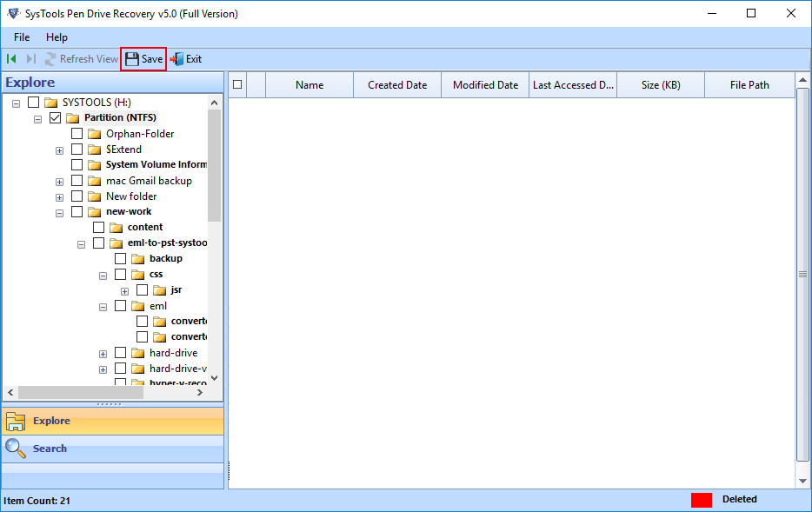Screen dimensions: 812x512
Task: Open the File menu
Action: pos(21,37)
